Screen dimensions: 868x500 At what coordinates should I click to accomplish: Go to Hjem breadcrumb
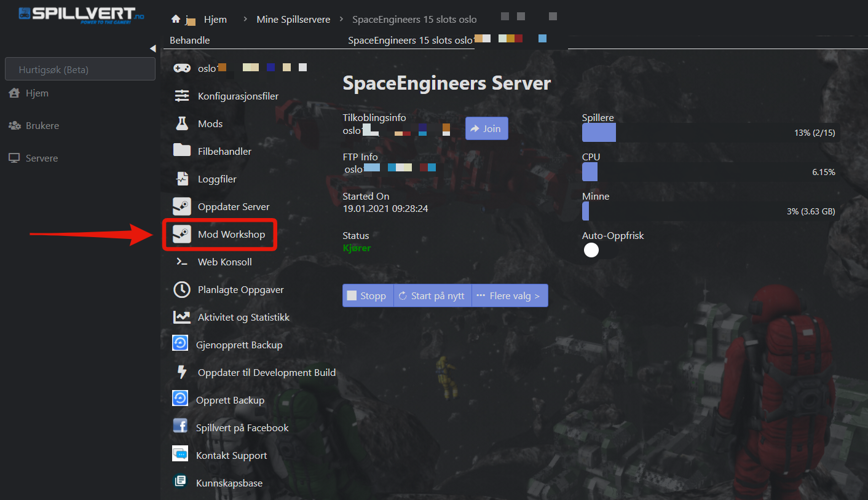215,19
